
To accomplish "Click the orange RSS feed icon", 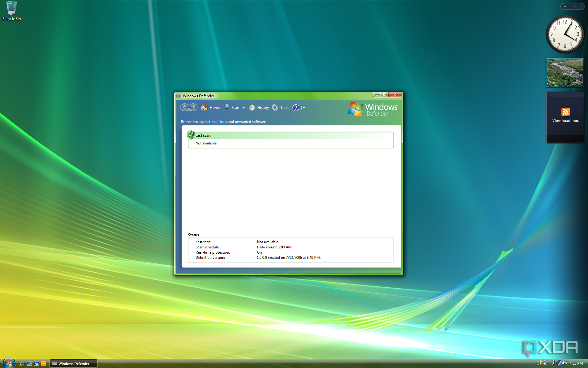I will pyautogui.click(x=565, y=112).
